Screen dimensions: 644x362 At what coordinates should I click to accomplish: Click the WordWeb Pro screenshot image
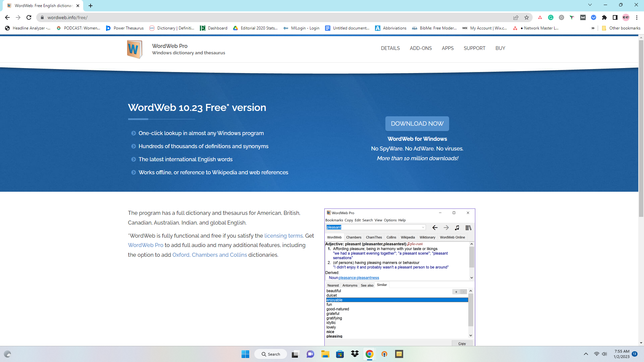(x=399, y=277)
